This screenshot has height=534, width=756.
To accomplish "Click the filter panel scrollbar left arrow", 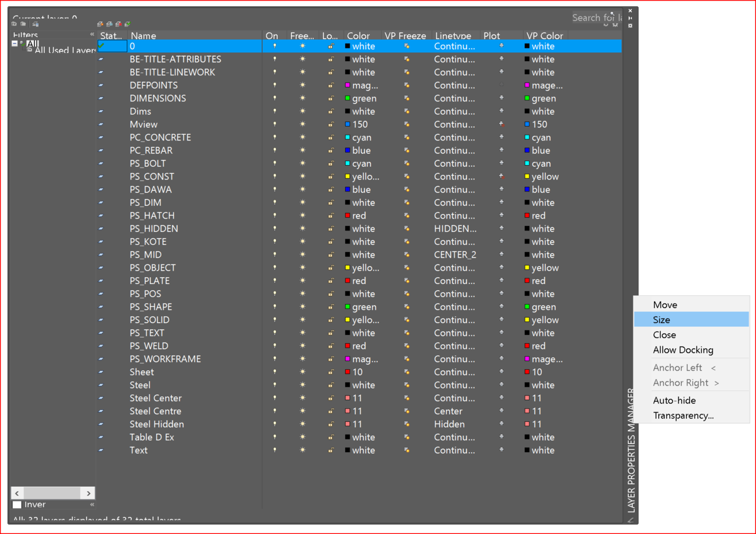I will [x=18, y=493].
